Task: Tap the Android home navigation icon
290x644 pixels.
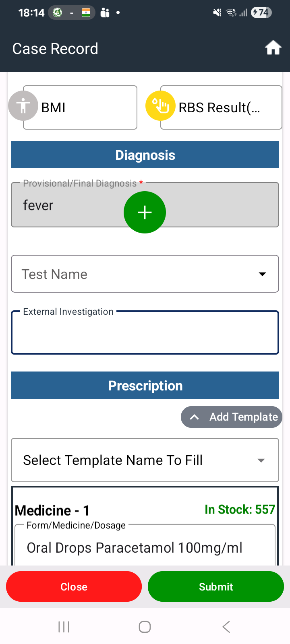Action: (145, 627)
